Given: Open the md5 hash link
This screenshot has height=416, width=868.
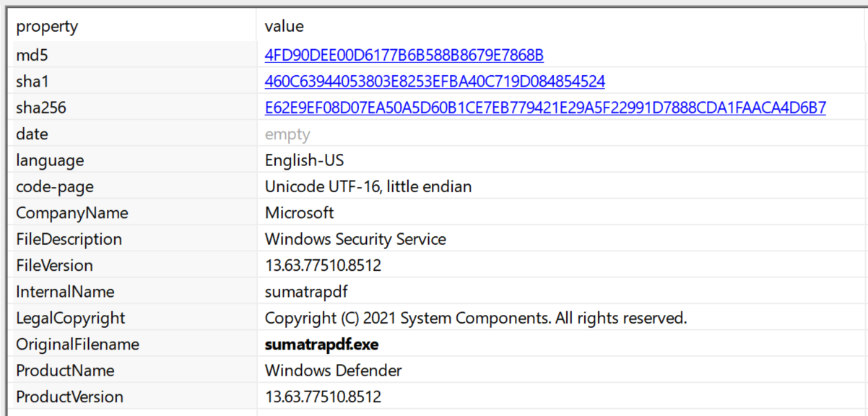Looking at the screenshot, I should pyautogui.click(x=404, y=54).
